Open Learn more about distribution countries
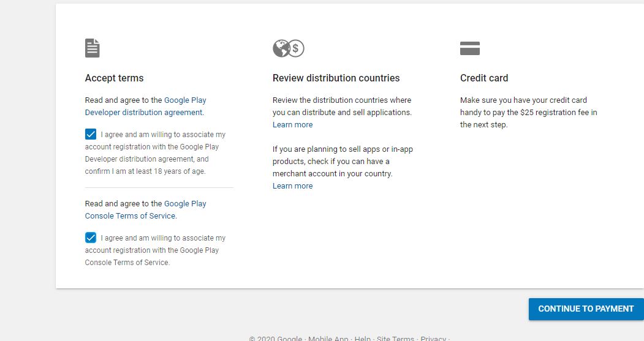 click(292, 125)
